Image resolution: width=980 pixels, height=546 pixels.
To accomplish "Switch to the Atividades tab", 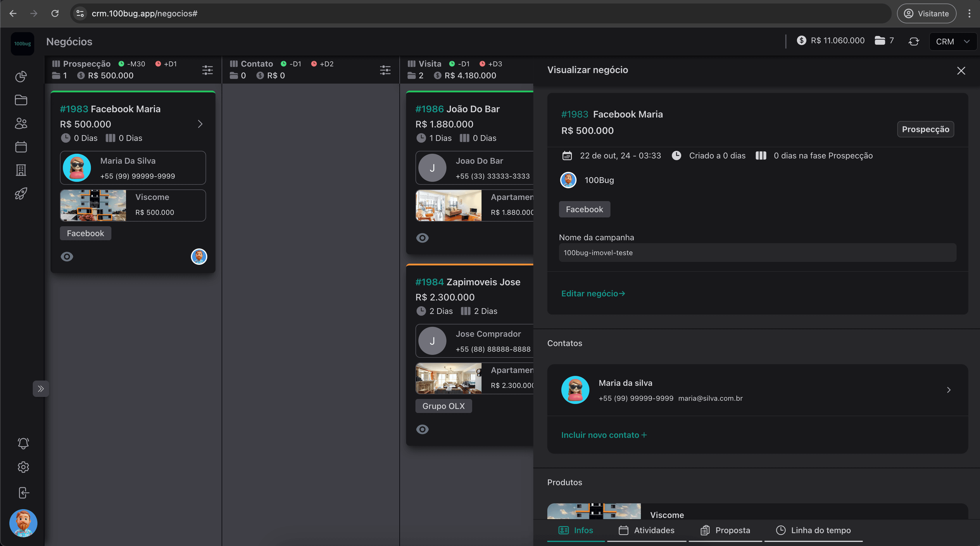I will pos(646,530).
